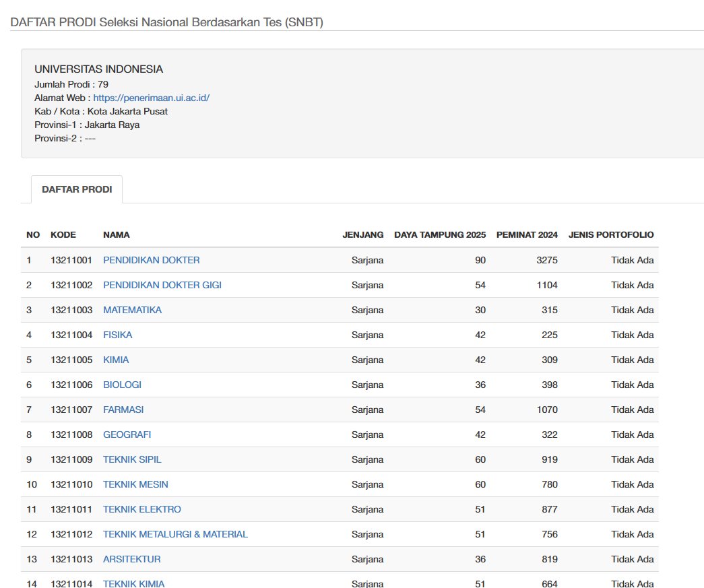Click peminat value 398

click(x=550, y=385)
